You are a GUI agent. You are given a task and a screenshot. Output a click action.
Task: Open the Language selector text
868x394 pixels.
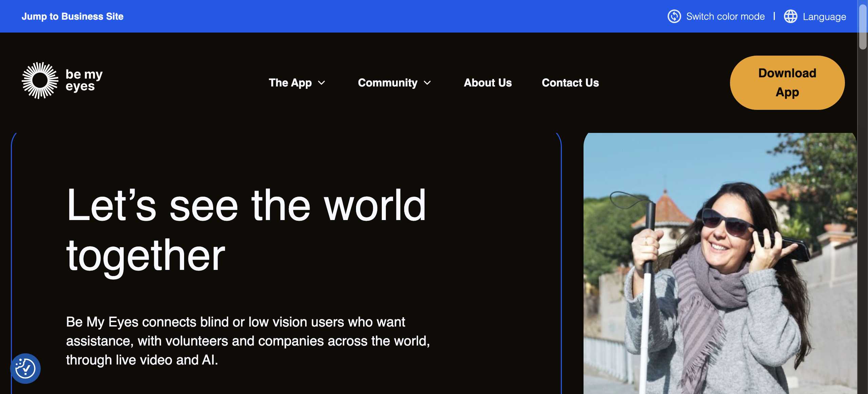coord(824,17)
